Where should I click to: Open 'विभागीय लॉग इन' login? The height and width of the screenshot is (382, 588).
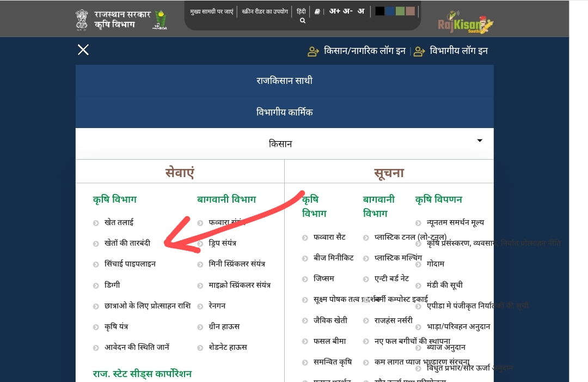point(458,51)
